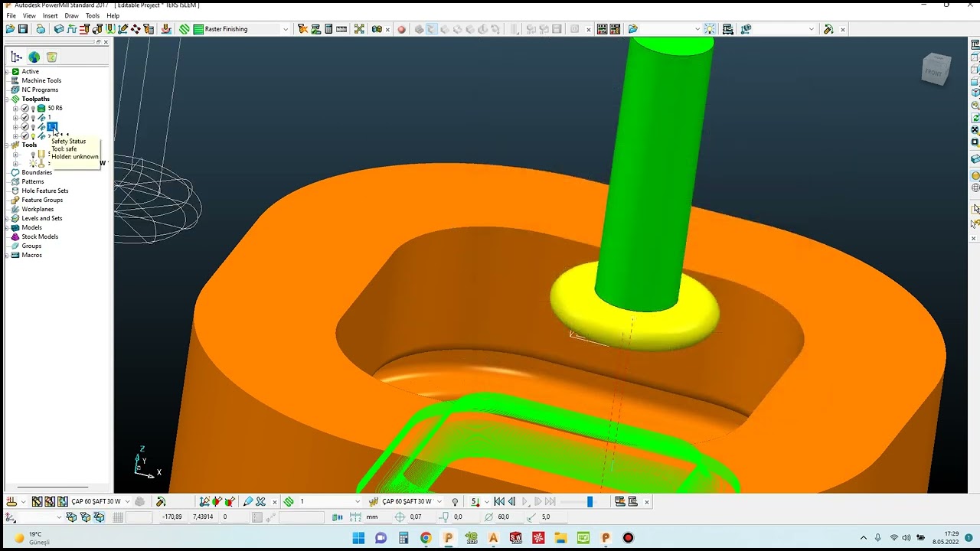Viewport: 980px width, 551px height.
Task: Select Hole Feature Sets in explorer
Action: click(x=45, y=191)
